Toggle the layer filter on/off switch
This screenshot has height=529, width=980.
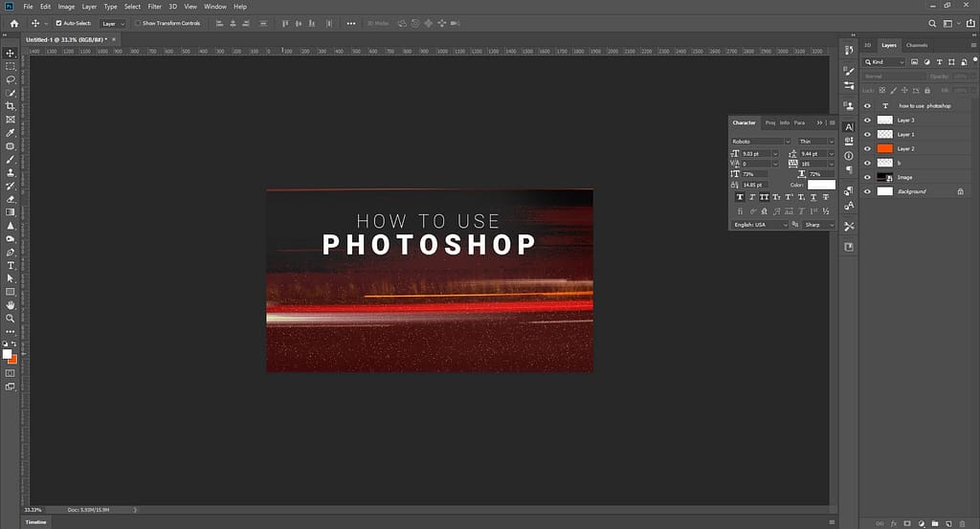(975, 60)
